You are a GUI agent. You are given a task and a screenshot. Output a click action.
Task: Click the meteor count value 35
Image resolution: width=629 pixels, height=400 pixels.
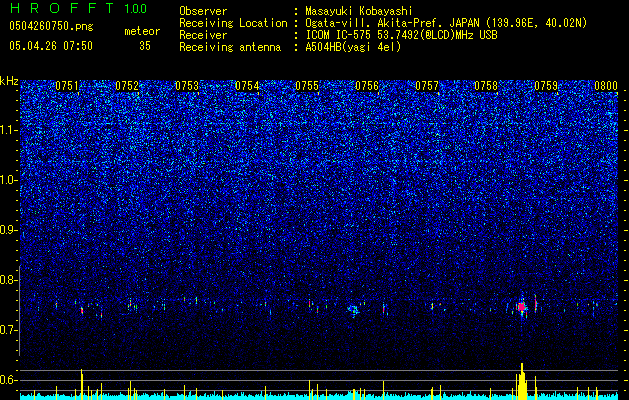click(145, 46)
